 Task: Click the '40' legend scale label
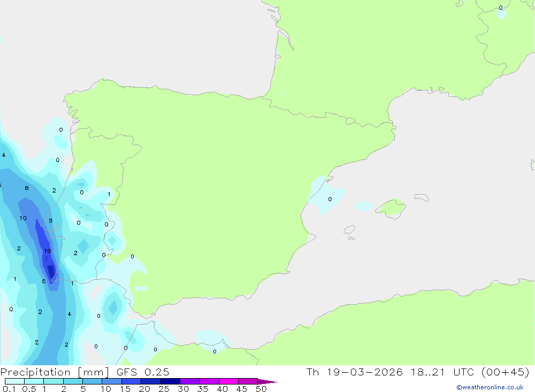click(x=222, y=389)
